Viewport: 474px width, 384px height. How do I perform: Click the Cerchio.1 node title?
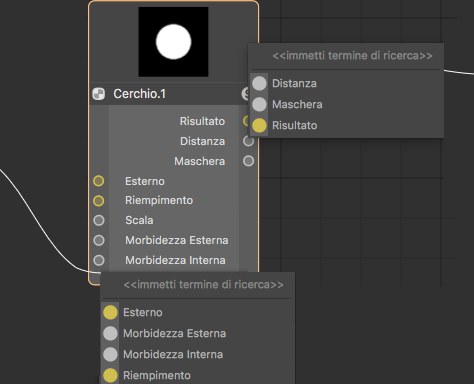pyautogui.click(x=139, y=94)
